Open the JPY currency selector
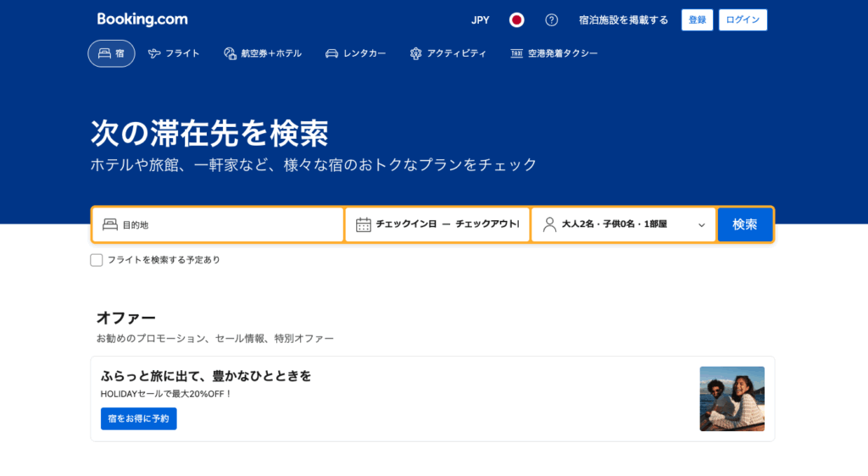868x476 pixels. (480, 20)
